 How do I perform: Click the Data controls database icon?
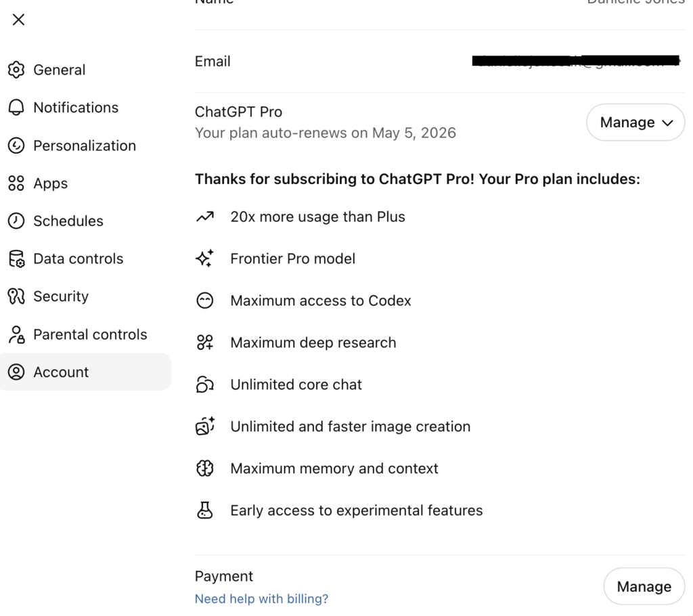pyautogui.click(x=16, y=259)
